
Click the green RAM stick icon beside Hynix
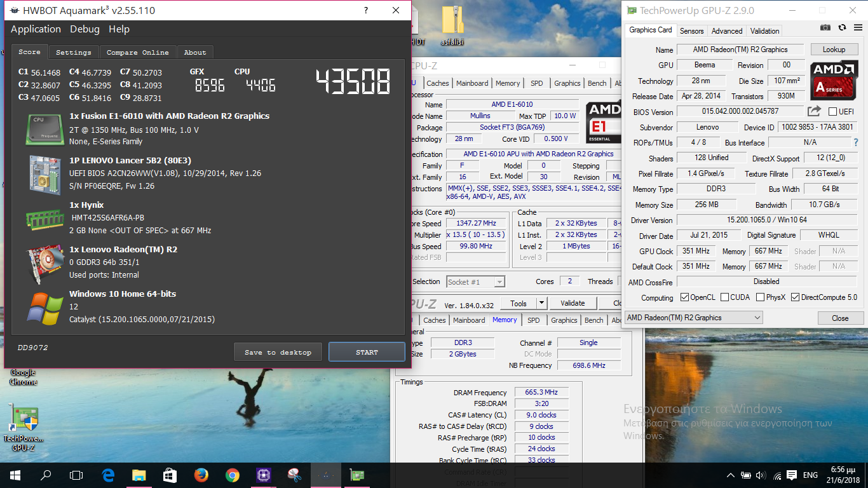click(44, 220)
